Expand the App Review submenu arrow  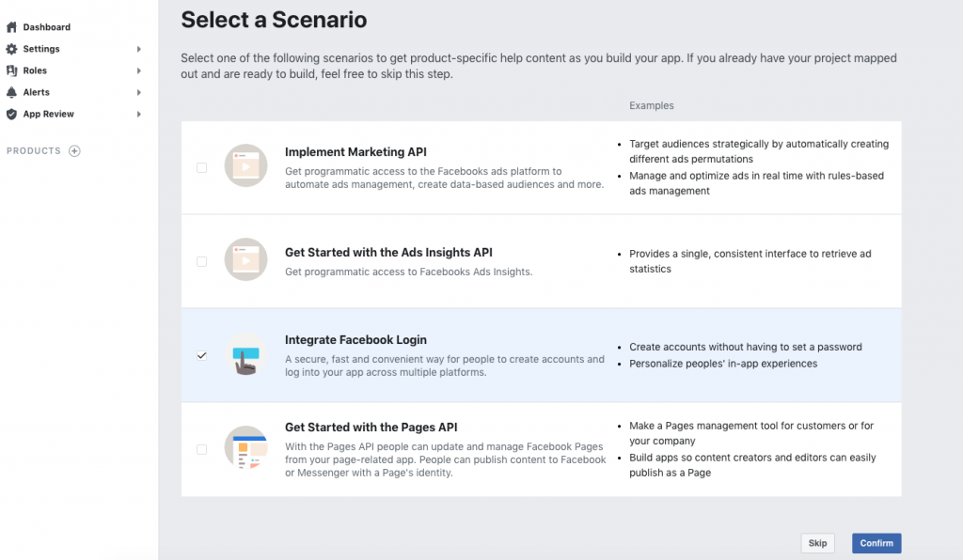tap(139, 114)
